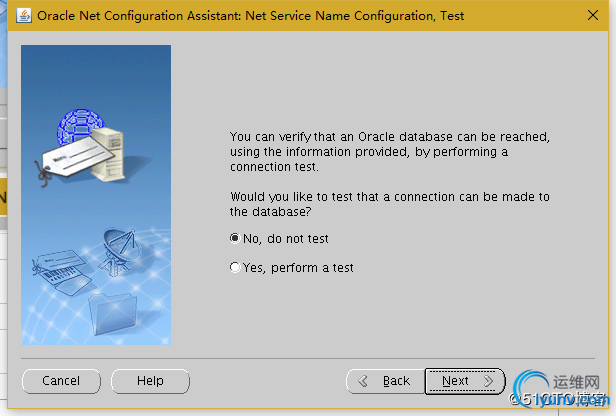Go to previous step with Back label

tap(396, 381)
